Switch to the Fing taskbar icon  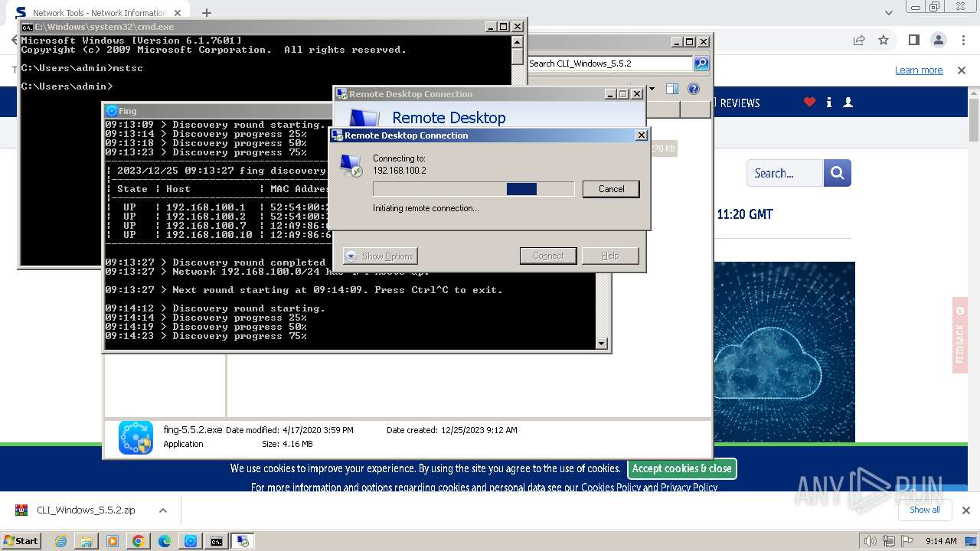coord(191,541)
